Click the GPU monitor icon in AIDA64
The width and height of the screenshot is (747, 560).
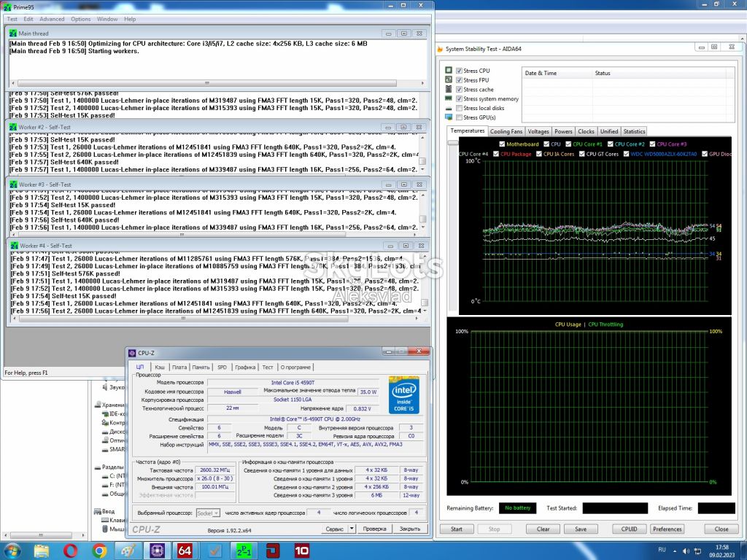click(x=449, y=117)
